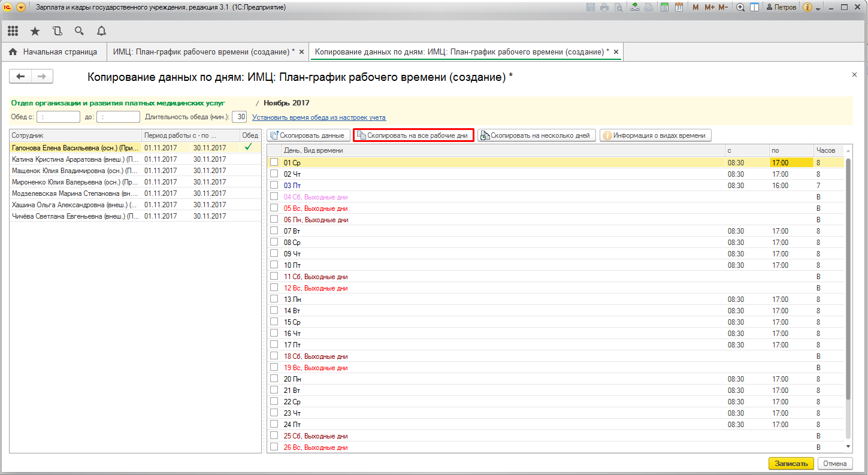Open the sections menu grid icon

click(x=13, y=31)
